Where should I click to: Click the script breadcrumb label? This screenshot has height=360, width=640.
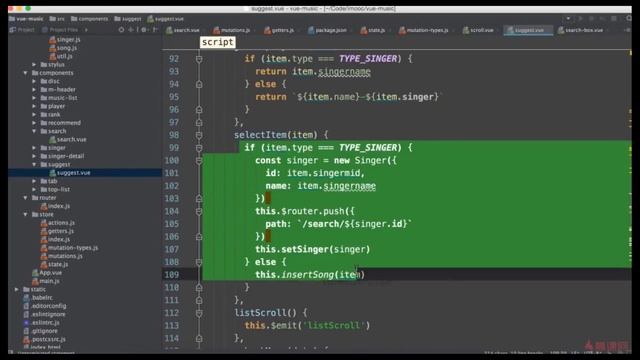tap(218, 42)
